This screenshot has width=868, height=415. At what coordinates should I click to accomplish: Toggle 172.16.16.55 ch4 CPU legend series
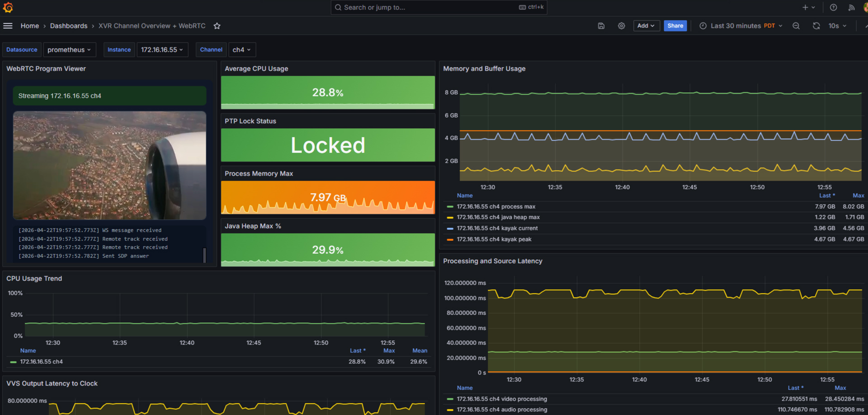point(42,362)
